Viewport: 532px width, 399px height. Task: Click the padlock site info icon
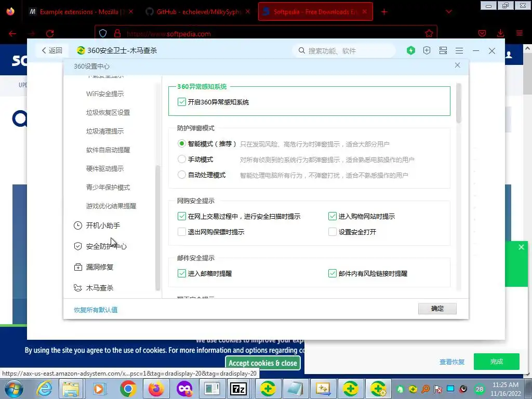117,33
